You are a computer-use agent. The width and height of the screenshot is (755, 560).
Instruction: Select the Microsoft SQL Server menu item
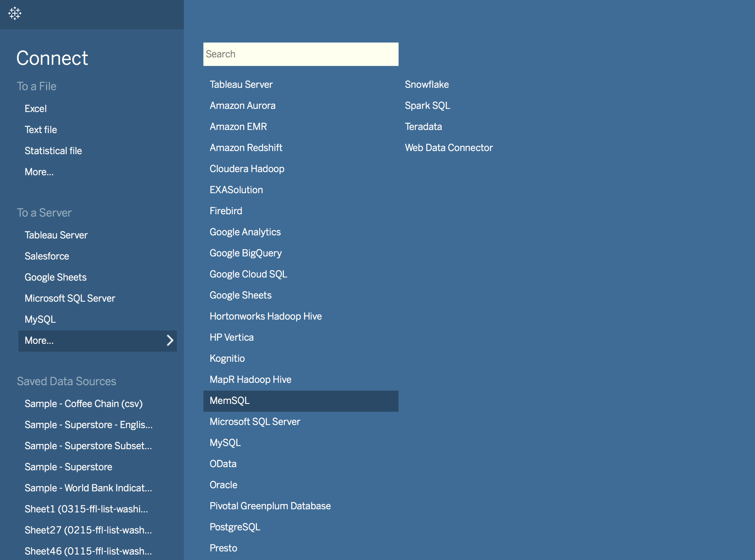tap(255, 422)
